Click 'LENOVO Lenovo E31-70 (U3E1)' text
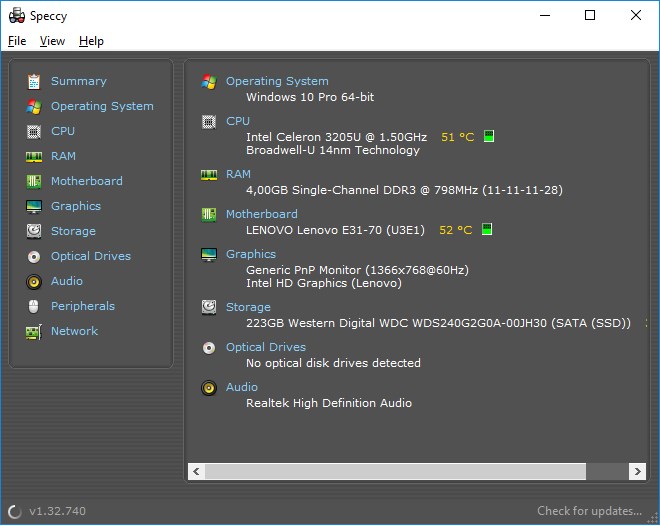This screenshot has height=526, width=660. pyautogui.click(x=335, y=230)
